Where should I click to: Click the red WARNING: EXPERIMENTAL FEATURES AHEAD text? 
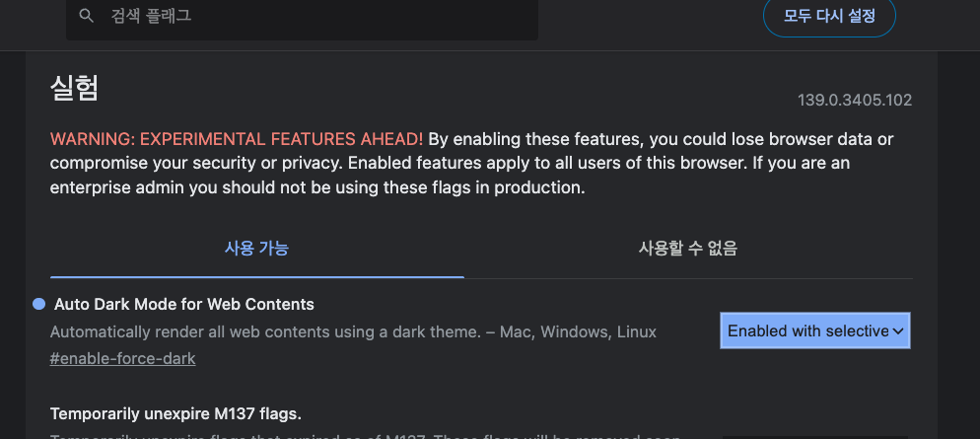pyautogui.click(x=237, y=138)
